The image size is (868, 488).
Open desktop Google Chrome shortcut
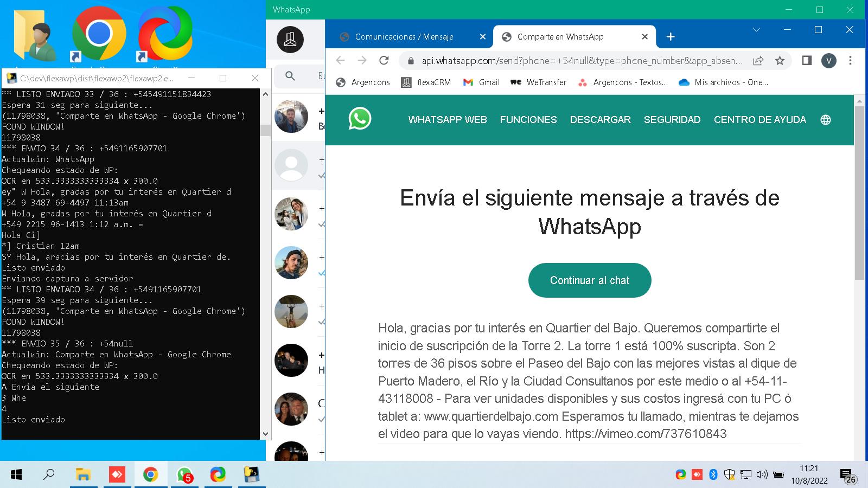pos(98,34)
